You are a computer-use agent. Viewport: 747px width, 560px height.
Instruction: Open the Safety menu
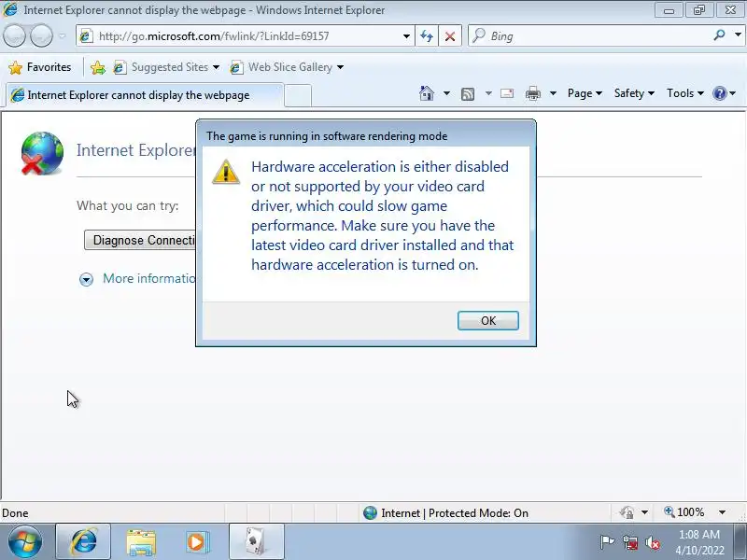pyautogui.click(x=634, y=93)
